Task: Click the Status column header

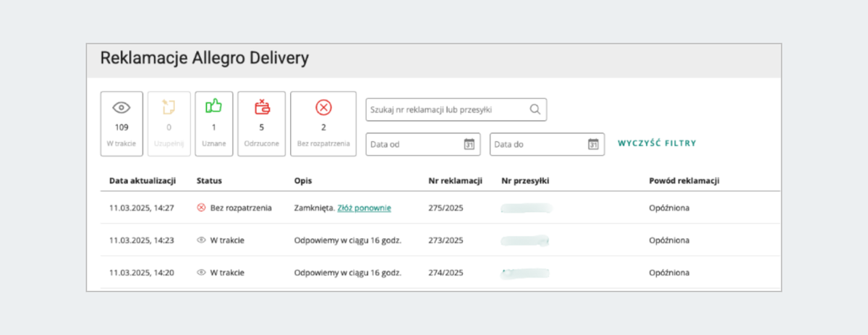Action: click(209, 180)
